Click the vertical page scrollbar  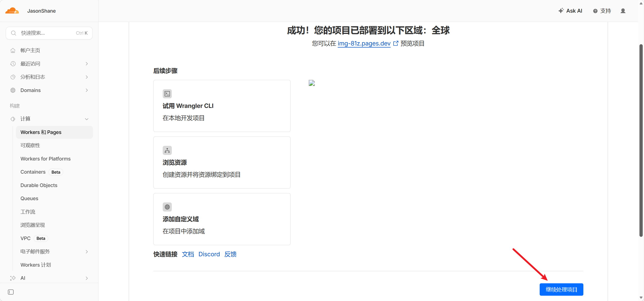point(641,140)
